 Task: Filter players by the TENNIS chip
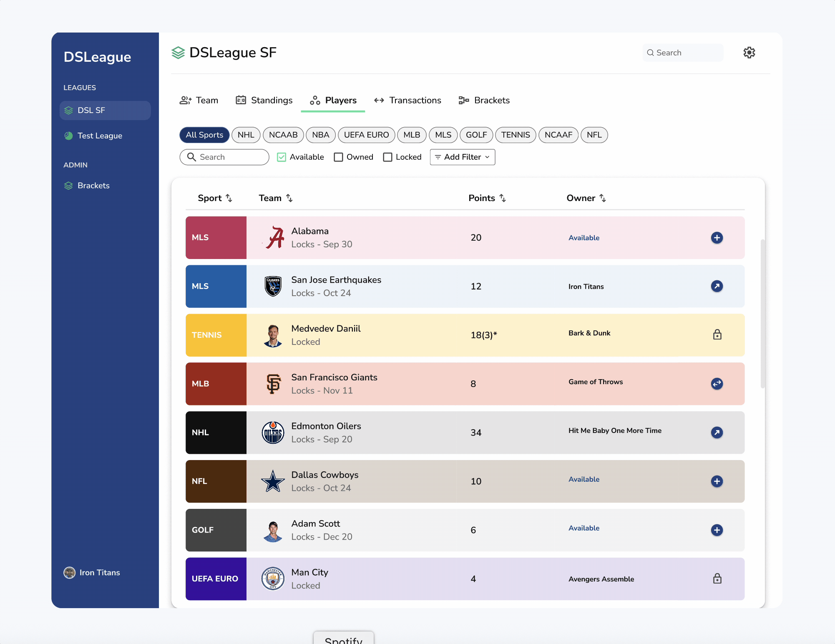coord(515,135)
